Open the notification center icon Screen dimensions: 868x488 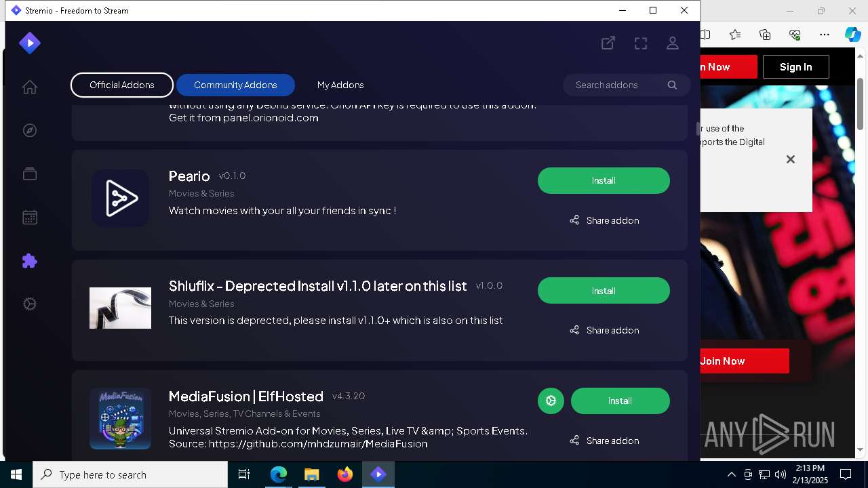[x=846, y=474]
